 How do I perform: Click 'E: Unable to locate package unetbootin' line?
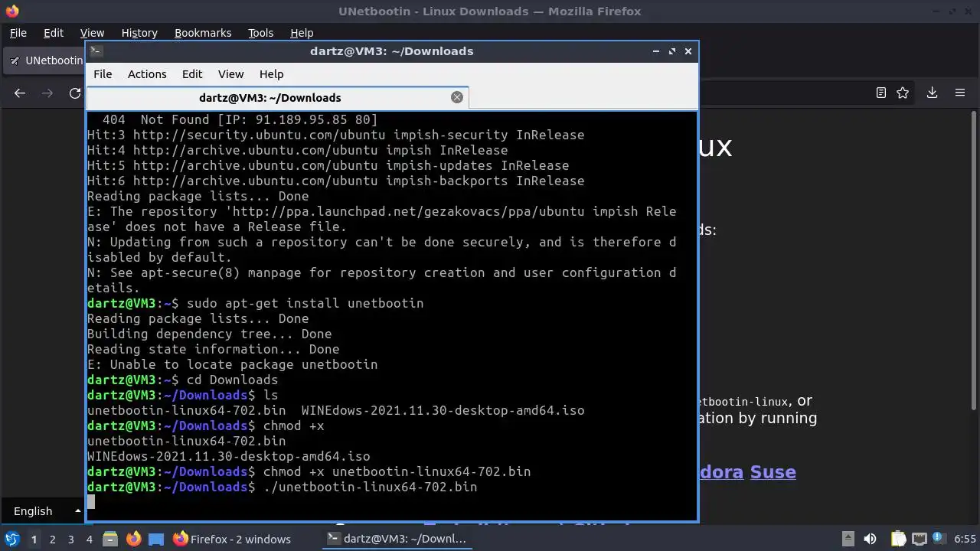pyautogui.click(x=233, y=364)
